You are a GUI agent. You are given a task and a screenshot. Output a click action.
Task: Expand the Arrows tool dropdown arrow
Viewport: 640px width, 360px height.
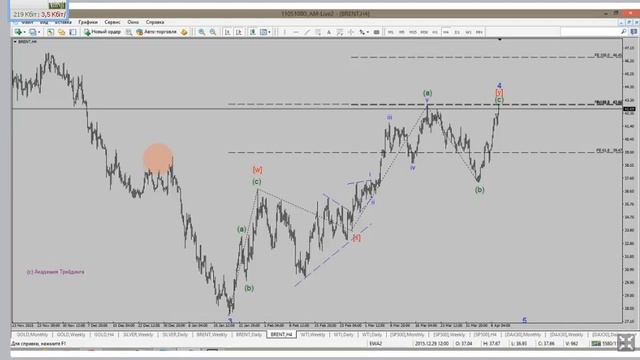click(x=368, y=32)
